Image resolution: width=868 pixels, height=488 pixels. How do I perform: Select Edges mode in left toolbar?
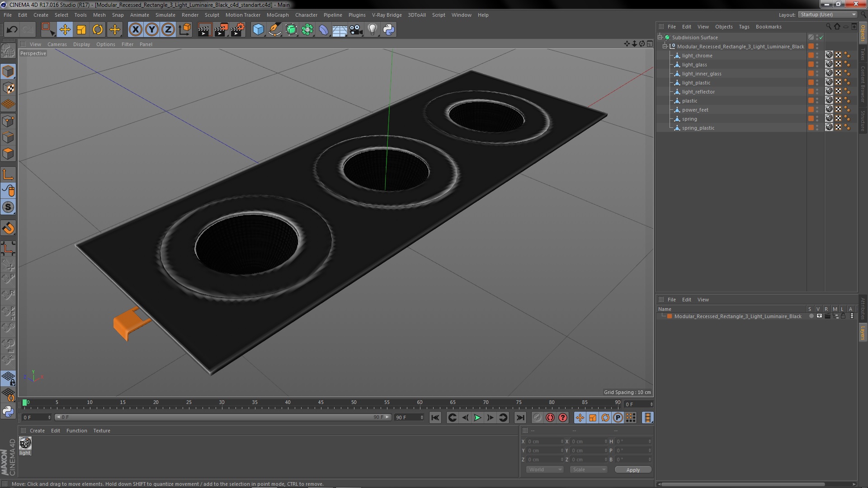[x=8, y=137]
